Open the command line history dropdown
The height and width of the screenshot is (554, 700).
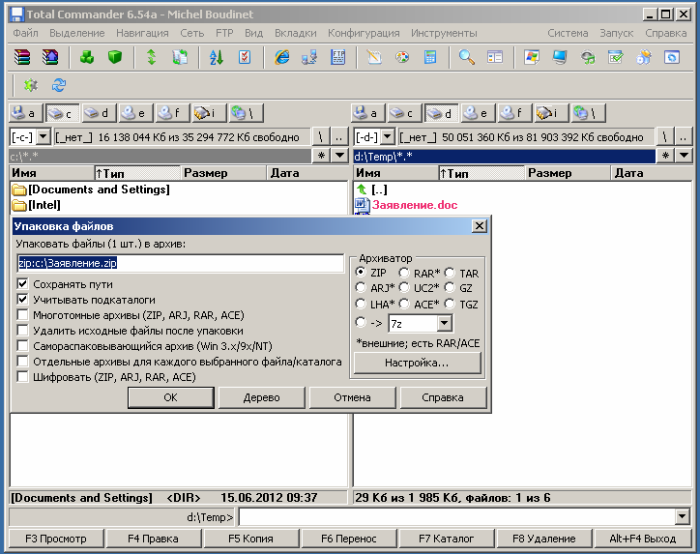click(682, 517)
